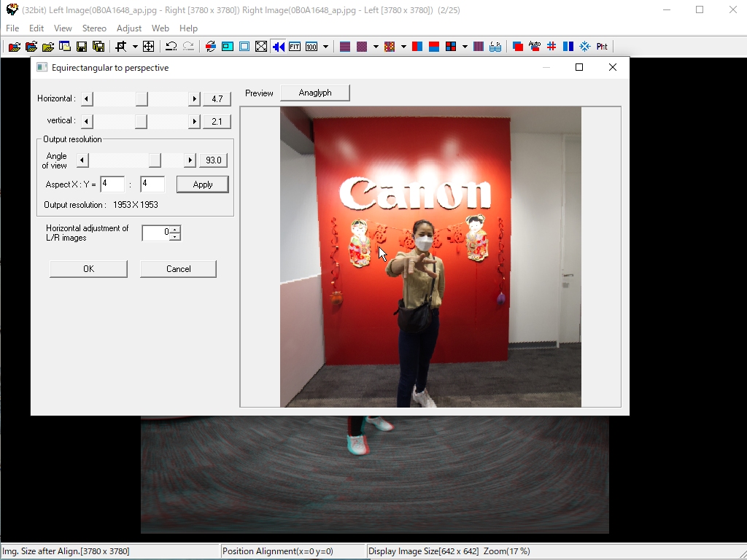Open the interlace mode dropdown arrow
Image resolution: width=747 pixels, height=560 pixels.
point(376,46)
